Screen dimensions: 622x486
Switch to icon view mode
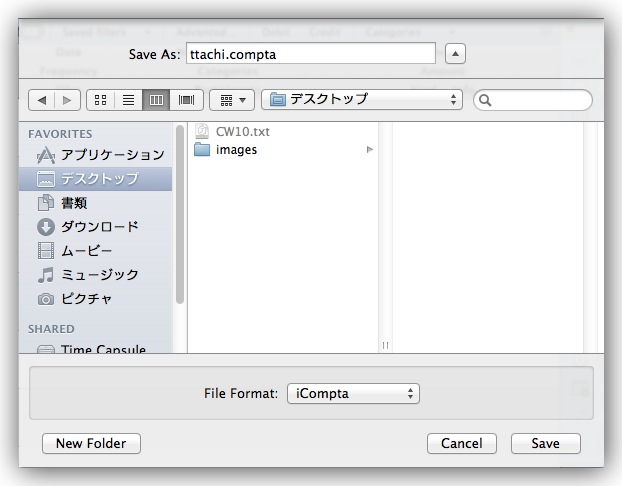100,100
